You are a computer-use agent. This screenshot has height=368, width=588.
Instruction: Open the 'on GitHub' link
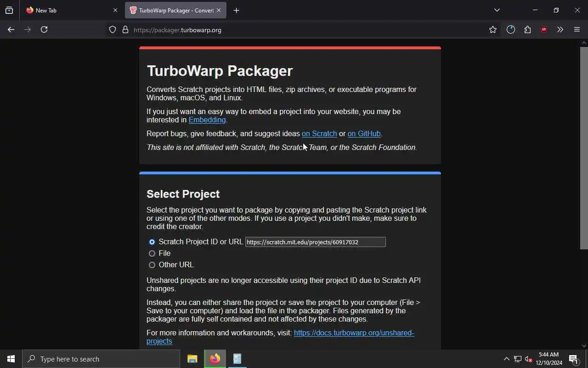(x=364, y=133)
